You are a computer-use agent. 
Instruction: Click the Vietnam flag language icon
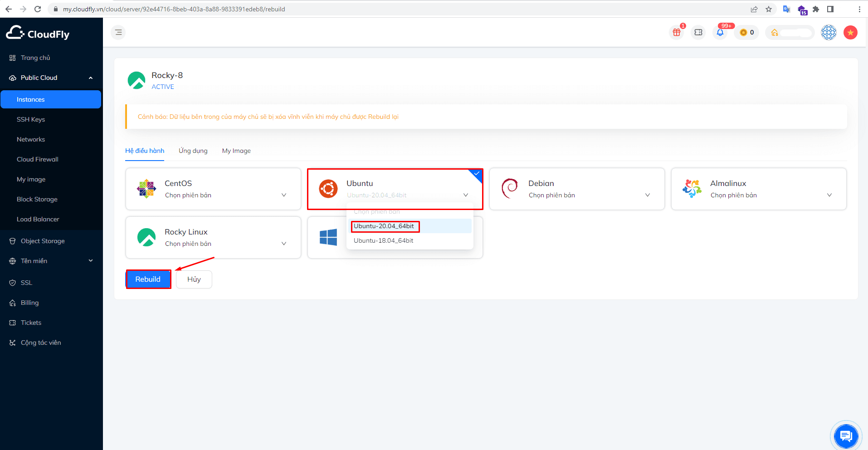[x=850, y=32]
